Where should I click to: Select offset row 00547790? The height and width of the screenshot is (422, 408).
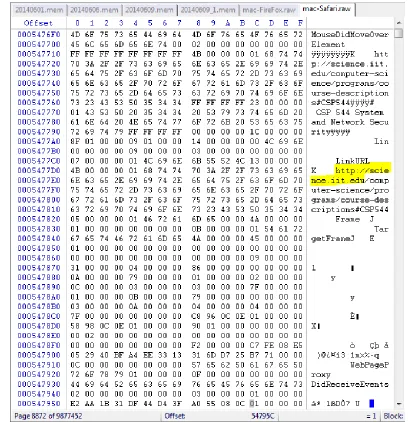(x=39, y=132)
